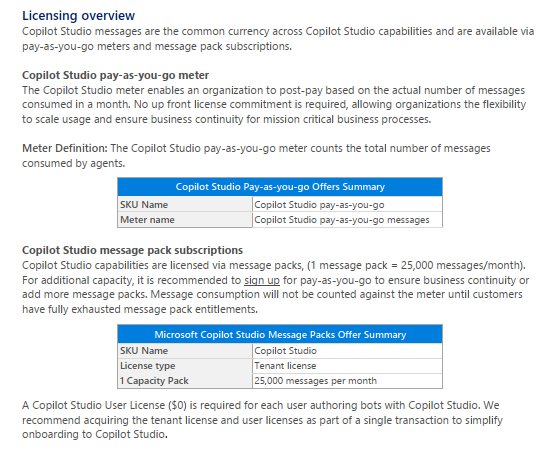Viewport: 560px width, 468px height.
Task: Click the Licensing overview heading
Action: tap(79, 16)
